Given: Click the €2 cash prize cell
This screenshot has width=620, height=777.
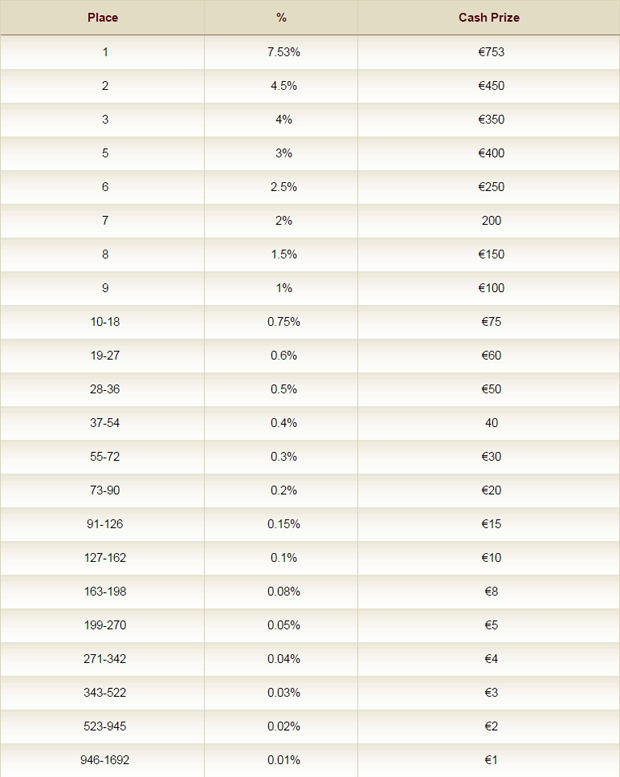Looking at the screenshot, I should click(x=491, y=726).
